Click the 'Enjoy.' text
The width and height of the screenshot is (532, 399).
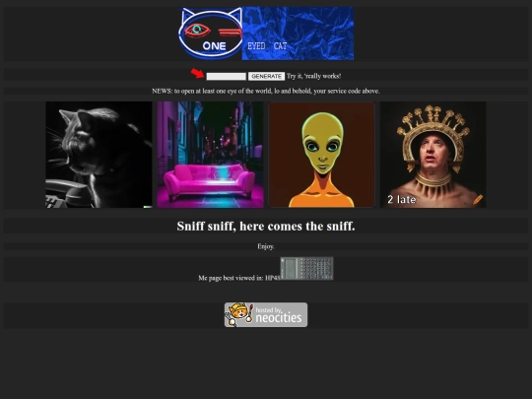tap(266, 246)
